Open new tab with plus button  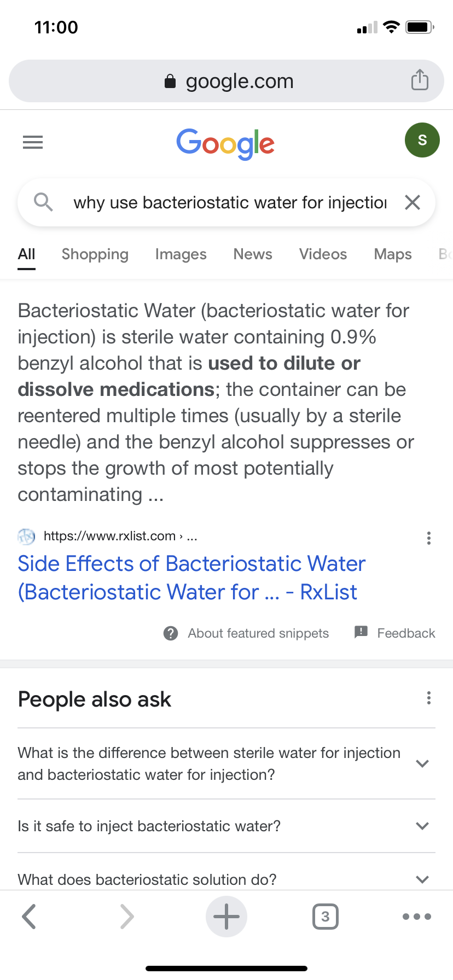(x=226, y=917)
